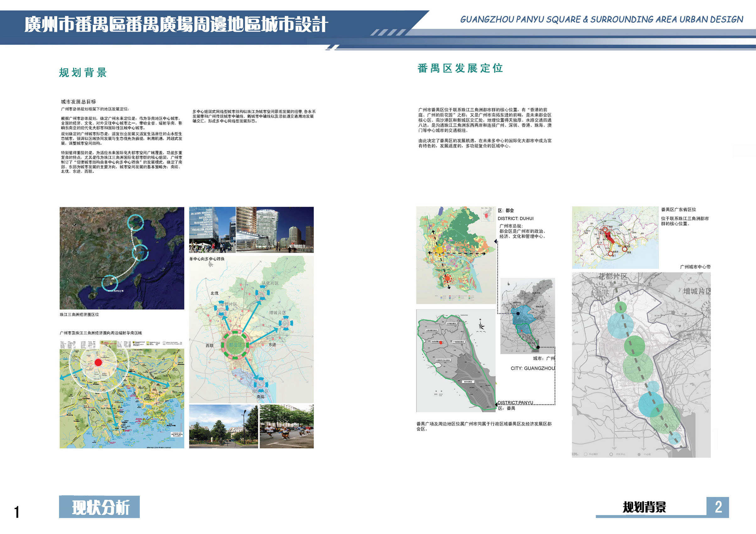This screenshot has width=756, height=534.
Task: Click the caption '广州市及珠江三角洲经济圈向周边辐射华南区域'
Action: (101, 333)
